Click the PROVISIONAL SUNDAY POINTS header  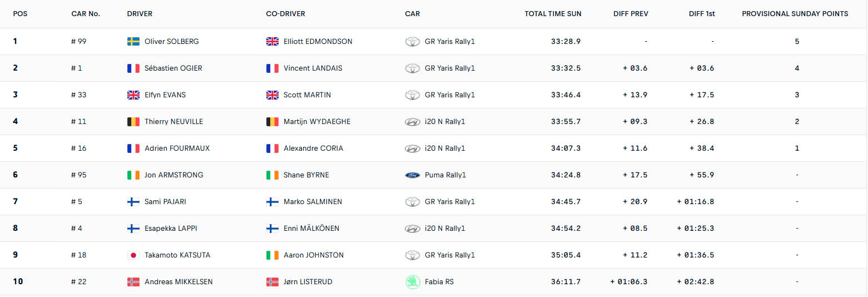click(x=795, y=14)
